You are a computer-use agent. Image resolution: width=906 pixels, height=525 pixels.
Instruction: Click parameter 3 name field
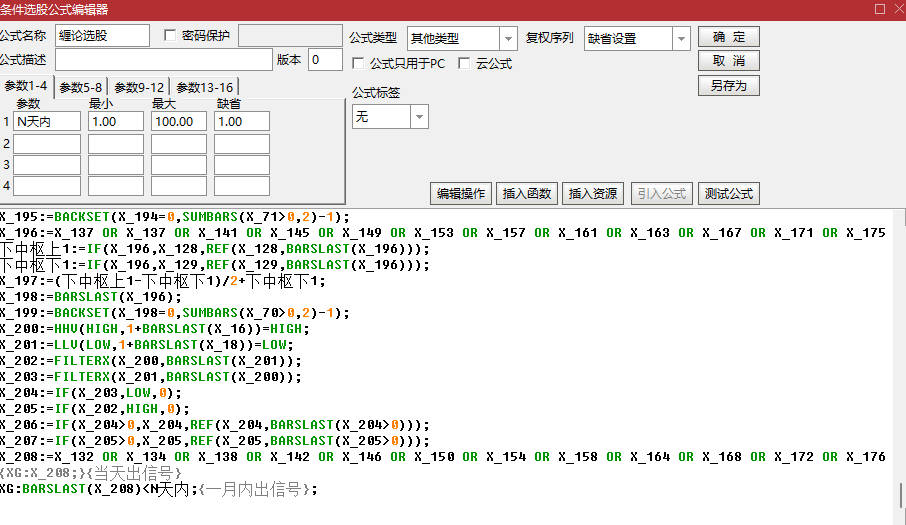47,165
